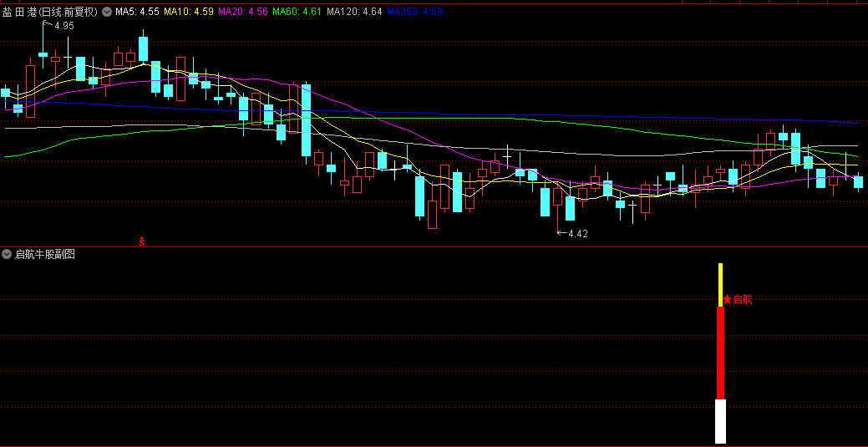Click the 4.42 low price marker
The image size is (868, 447).
(x=578, y=234)
